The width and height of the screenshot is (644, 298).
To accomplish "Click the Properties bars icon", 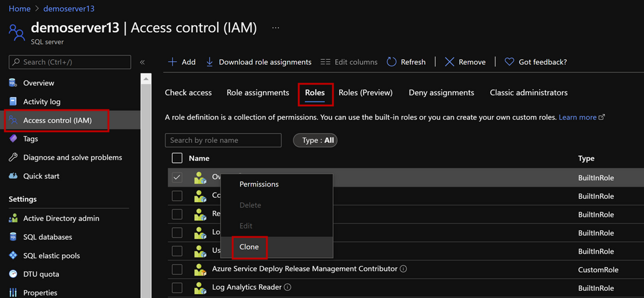I will (13, 293).
